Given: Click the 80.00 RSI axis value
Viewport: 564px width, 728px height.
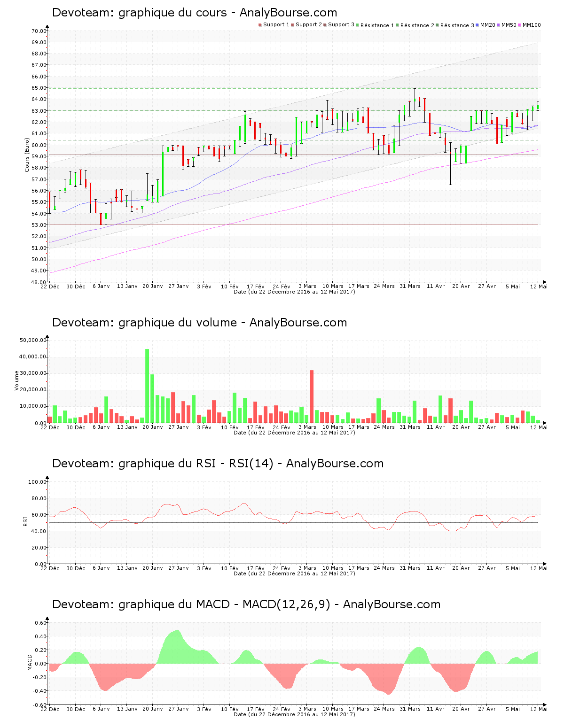Looking at the screenshot, I should (39, 498).
